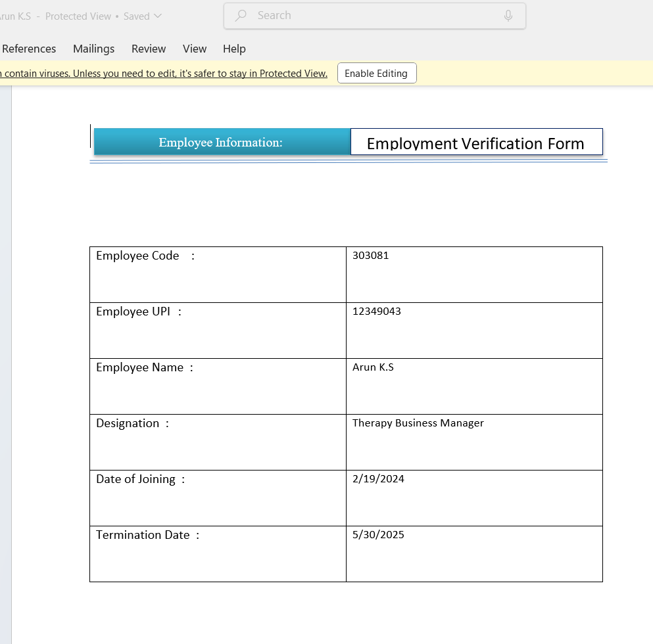Open the Help tab
653x644 pixels.
pyautogui.click(x=234, y=49)
